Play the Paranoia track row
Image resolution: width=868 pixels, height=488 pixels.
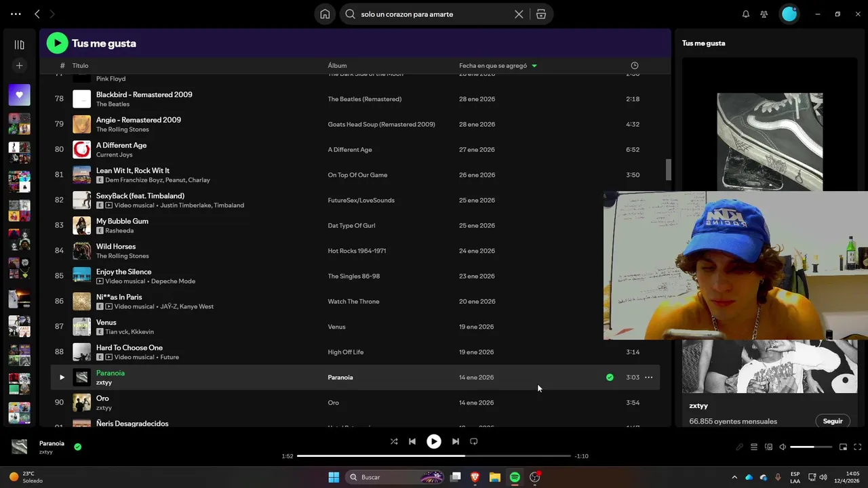[x=62, y=378]
